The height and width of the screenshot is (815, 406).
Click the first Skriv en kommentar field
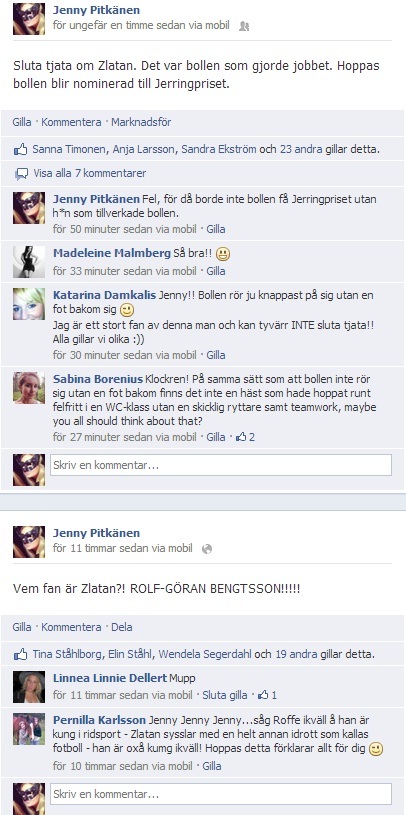point(221,465)
